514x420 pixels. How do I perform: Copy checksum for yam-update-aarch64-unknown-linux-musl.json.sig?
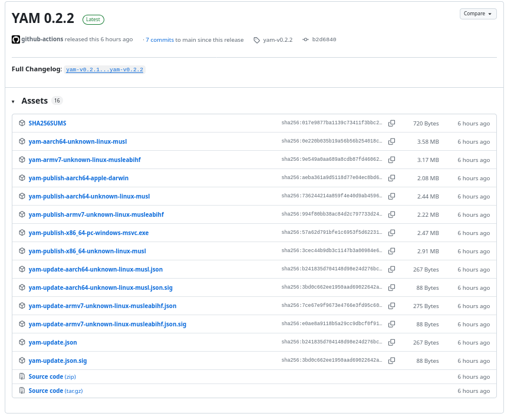(391, 287)
